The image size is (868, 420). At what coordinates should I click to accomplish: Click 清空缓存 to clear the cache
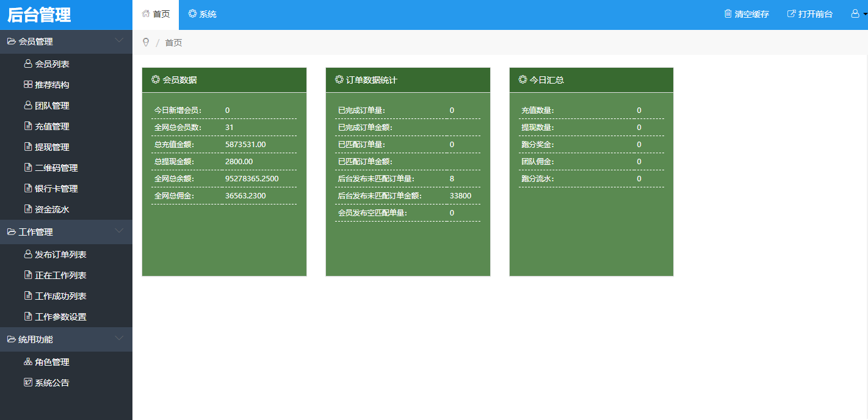point(746,13)
